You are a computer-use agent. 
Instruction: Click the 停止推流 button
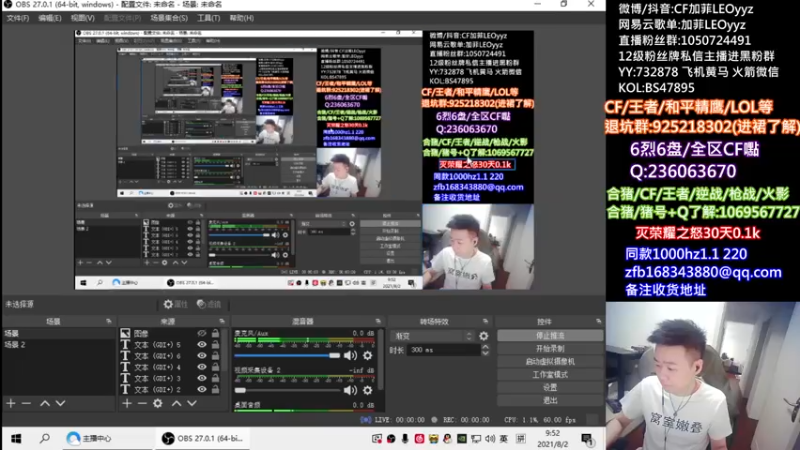pos(550,336)
